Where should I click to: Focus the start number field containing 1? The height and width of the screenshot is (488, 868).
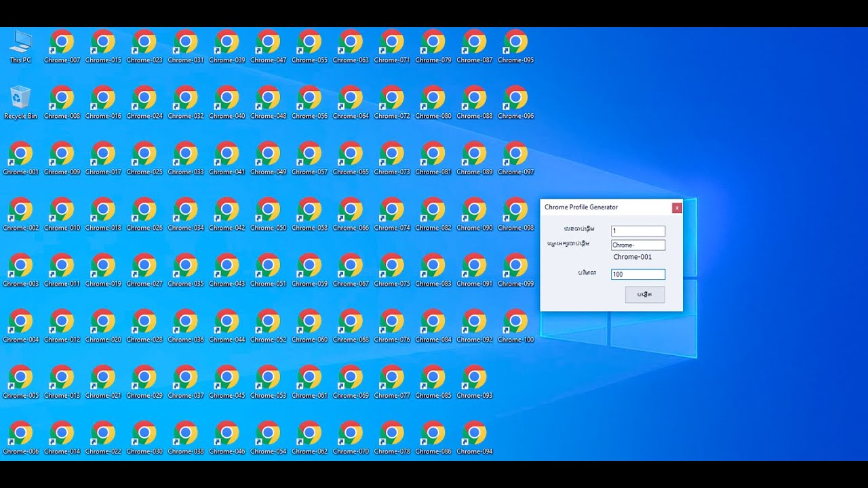coord(637,231)
